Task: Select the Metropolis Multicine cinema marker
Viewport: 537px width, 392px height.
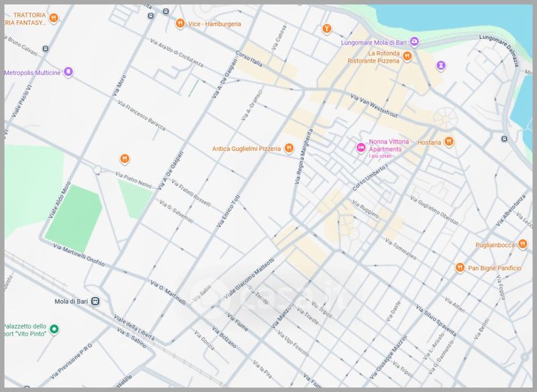Action: click(x=68, y=72)
